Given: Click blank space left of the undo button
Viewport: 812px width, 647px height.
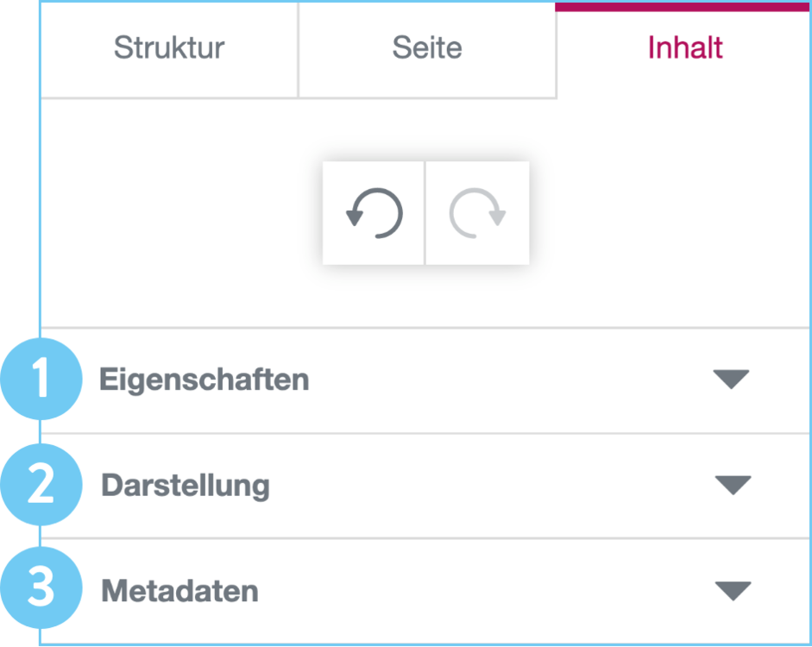Looking at the screenshot, I should click(181, 213).
